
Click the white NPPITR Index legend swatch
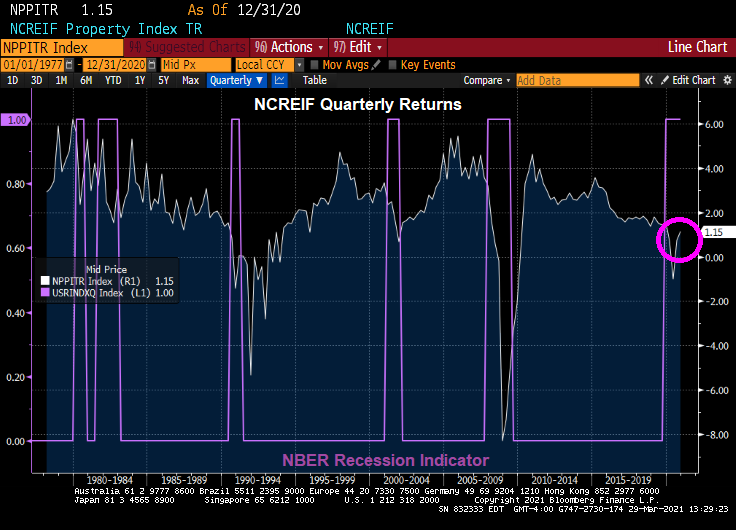45,281
